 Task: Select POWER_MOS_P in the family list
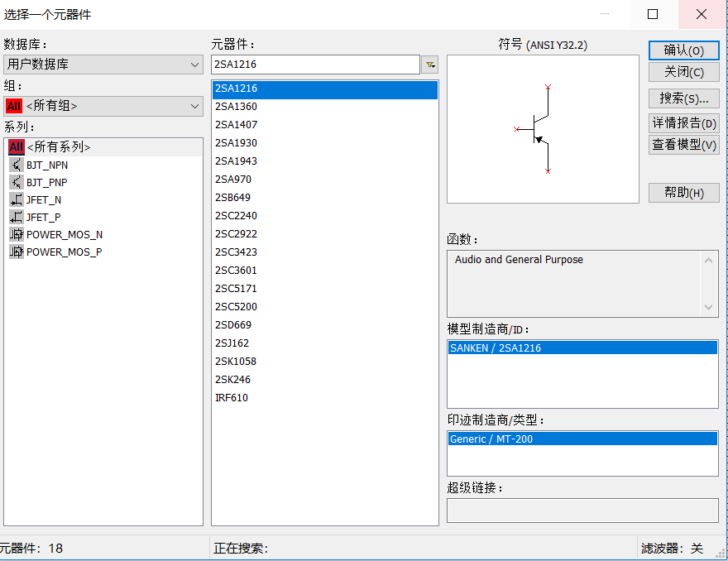click(64, 252)
